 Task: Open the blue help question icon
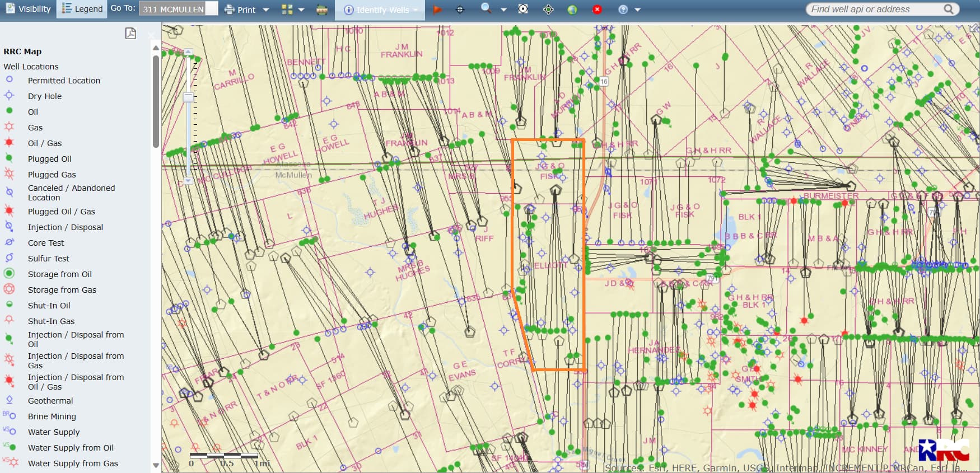click(x=623, y=10)
